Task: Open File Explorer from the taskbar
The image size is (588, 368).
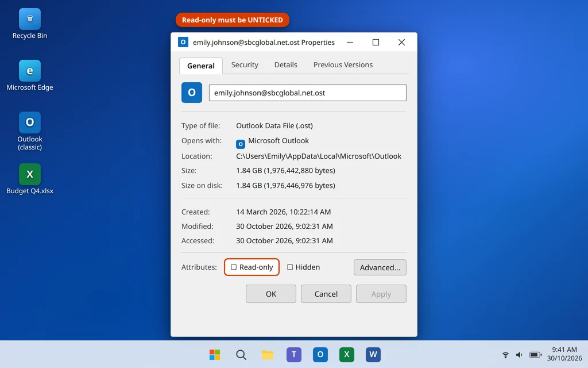Action: coord(268,354)
